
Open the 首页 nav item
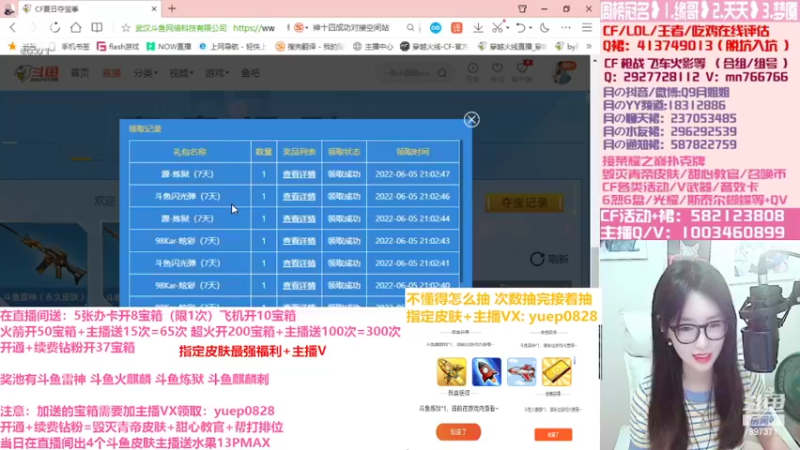[80, 73]
